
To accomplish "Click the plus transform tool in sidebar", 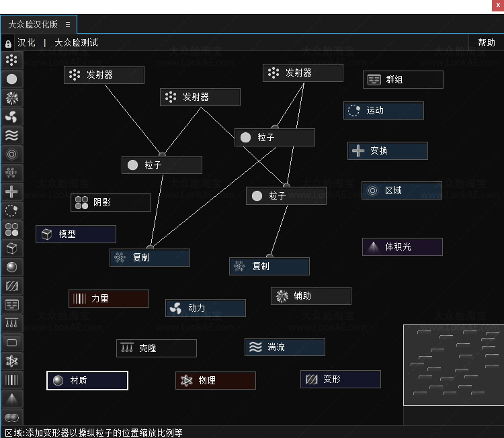I will (x=11, y=191).
